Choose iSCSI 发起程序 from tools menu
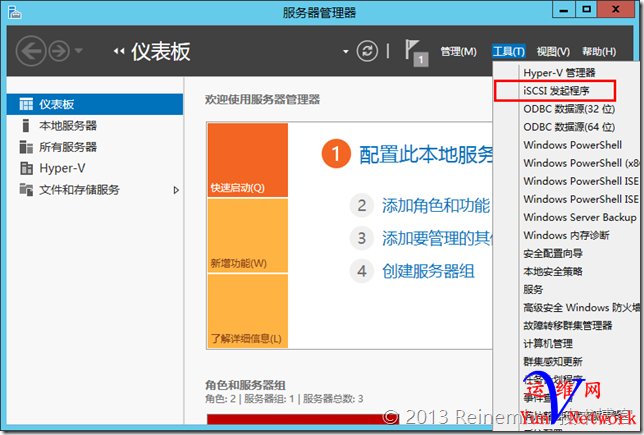The image size is (644, 435). (x=556, y=91)
